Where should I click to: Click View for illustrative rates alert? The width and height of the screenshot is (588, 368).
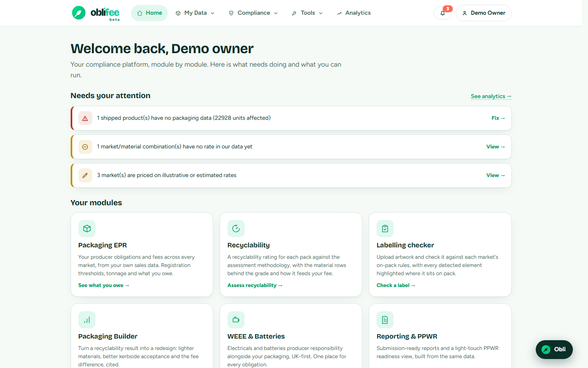coord(496,175)
